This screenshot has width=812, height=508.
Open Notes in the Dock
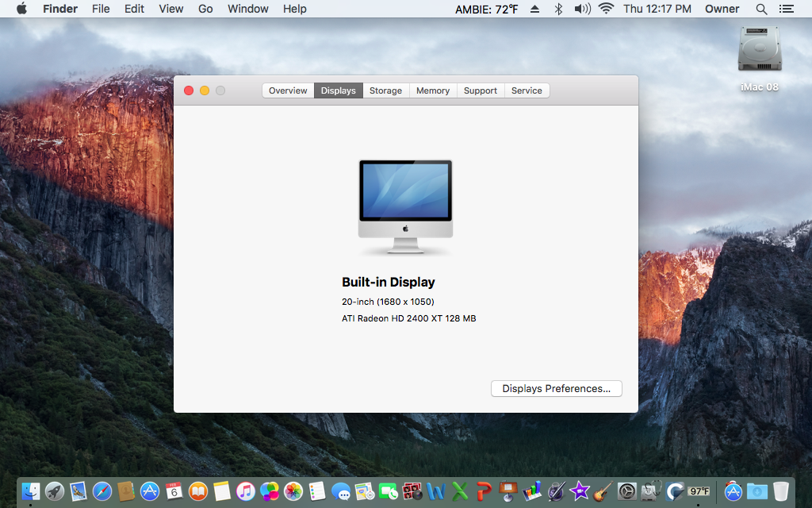[x=222, y=491]
